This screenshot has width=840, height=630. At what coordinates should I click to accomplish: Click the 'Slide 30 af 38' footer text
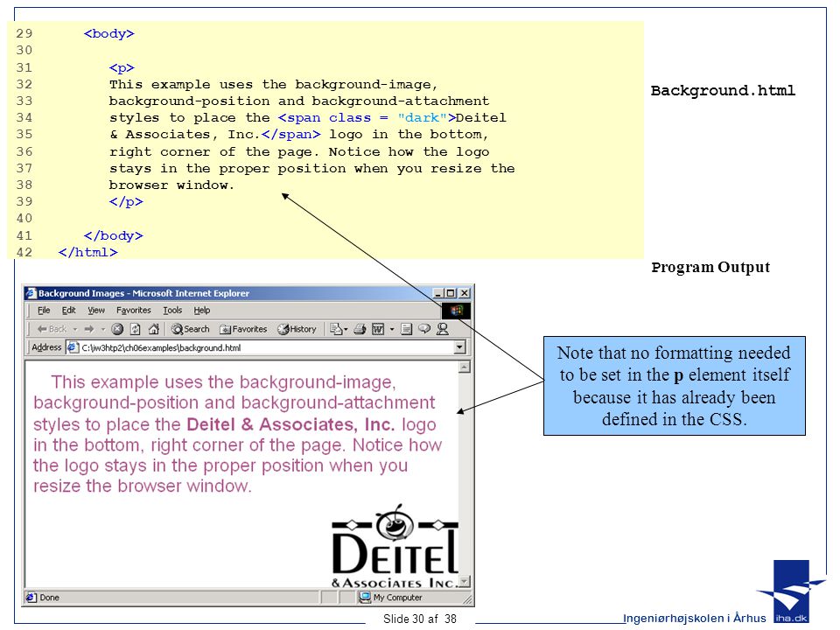coord(419,619)
